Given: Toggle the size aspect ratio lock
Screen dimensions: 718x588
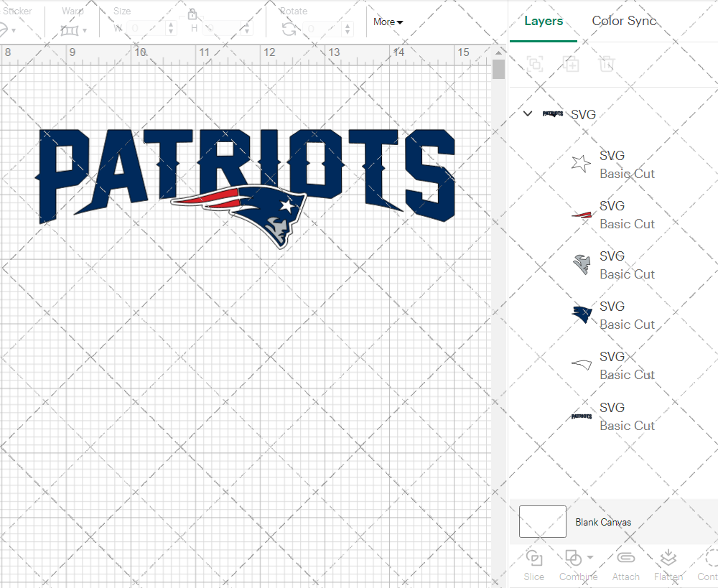Looking at the screenshot, I should [x=192, y=14].
